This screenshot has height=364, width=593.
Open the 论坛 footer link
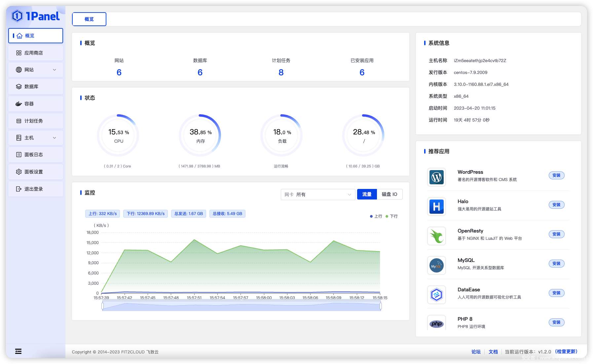pos(476,352)
